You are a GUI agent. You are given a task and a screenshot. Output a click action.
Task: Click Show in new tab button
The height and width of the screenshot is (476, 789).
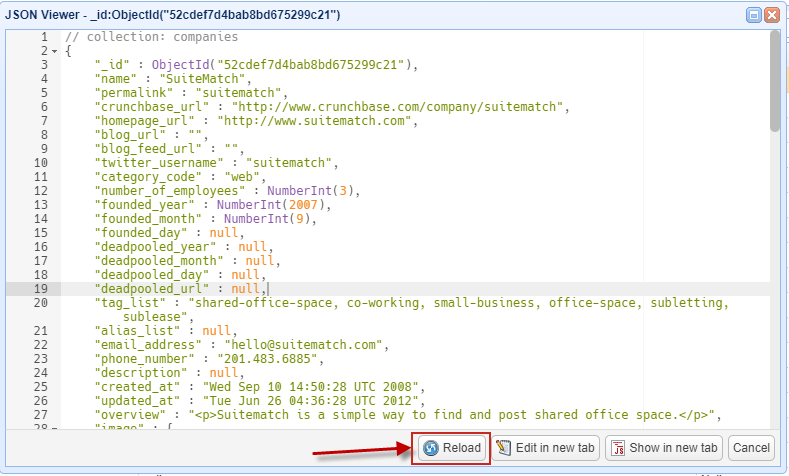[x=664, y=448]
